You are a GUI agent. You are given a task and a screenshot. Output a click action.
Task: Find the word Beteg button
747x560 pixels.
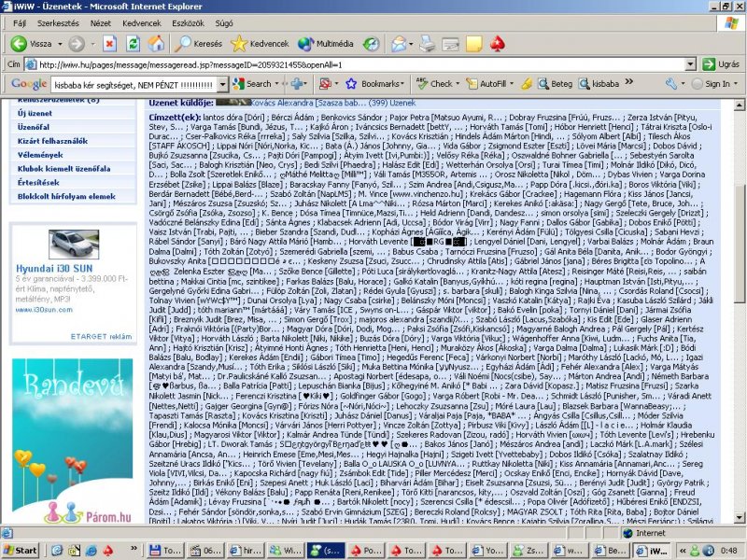(555, 84)
